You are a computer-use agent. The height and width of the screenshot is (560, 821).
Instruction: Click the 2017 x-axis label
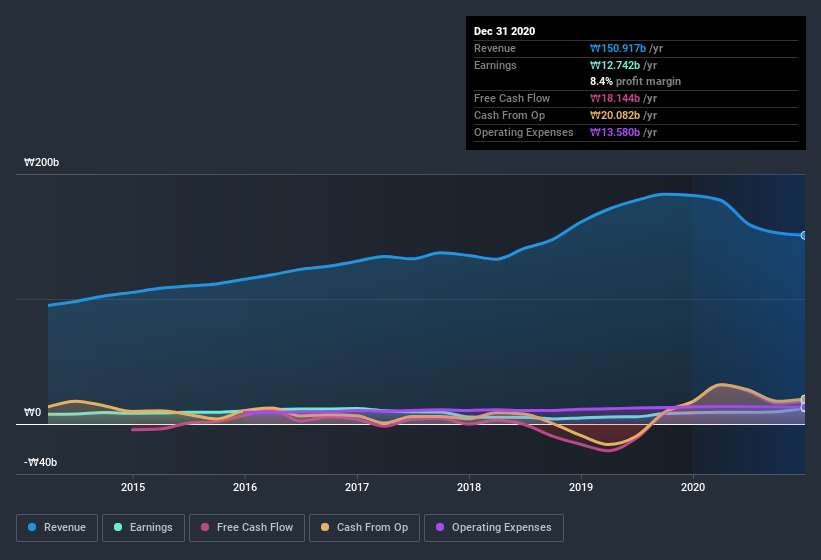click(x=357, y=487)
